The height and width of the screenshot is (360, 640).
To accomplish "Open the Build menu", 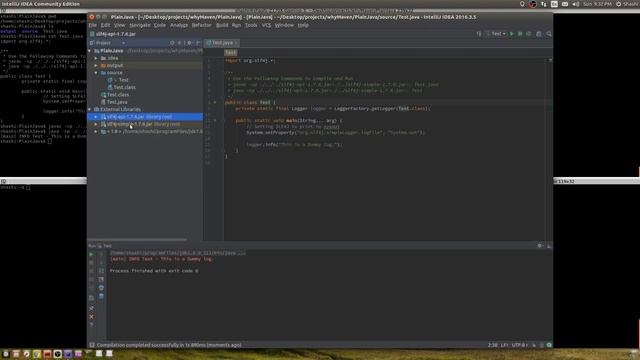I will 222,25.
